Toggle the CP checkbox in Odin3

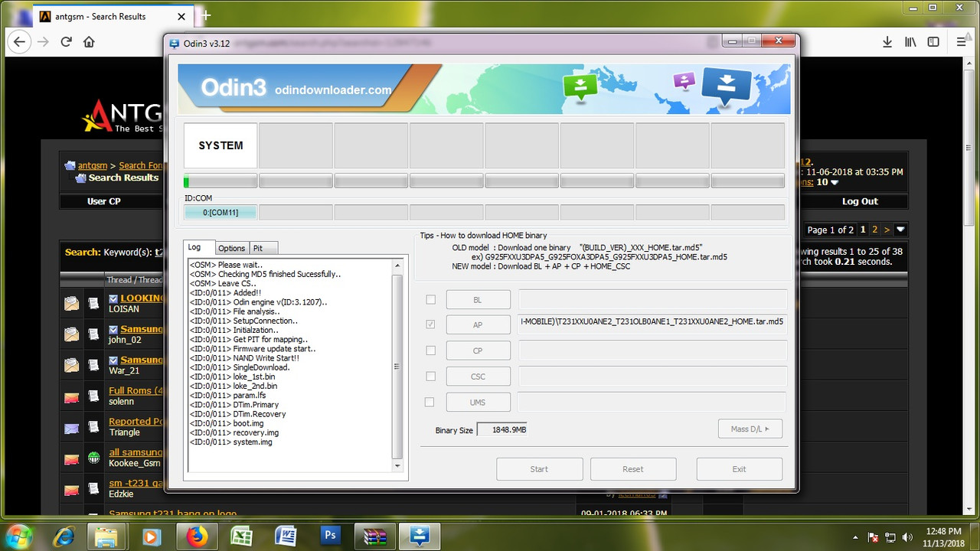[430, 350]
